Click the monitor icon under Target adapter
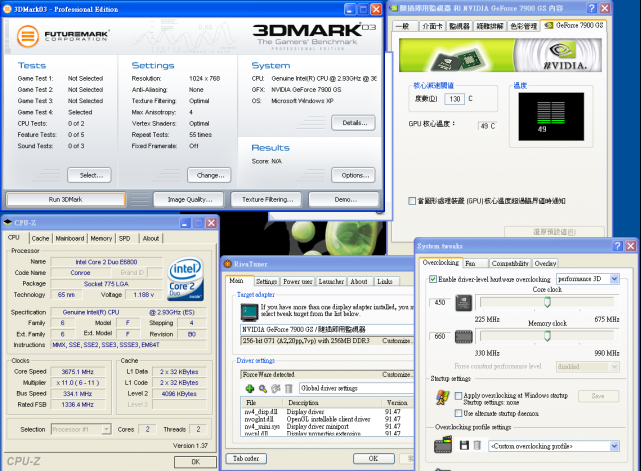 point(249,312)
